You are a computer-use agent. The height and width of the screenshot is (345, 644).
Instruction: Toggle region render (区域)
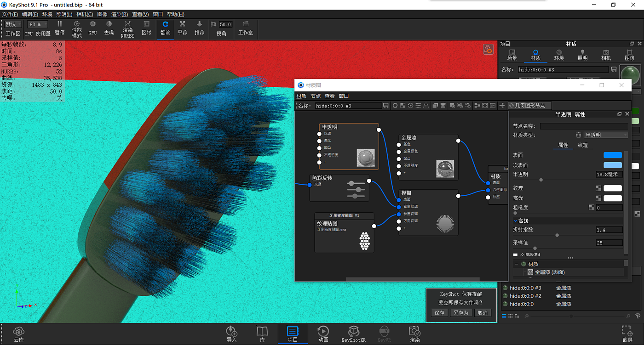tap(147, 28)
